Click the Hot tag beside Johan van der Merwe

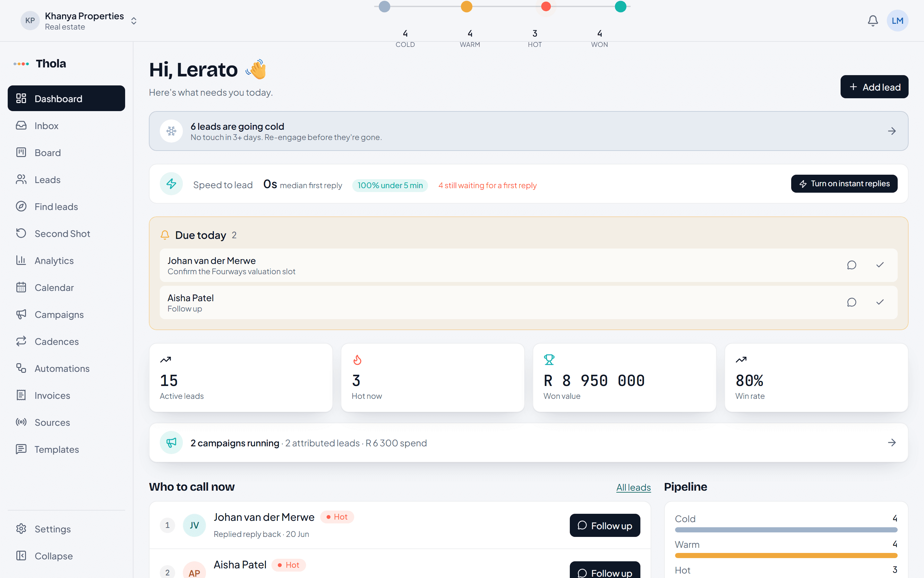[x=337, y=517]
